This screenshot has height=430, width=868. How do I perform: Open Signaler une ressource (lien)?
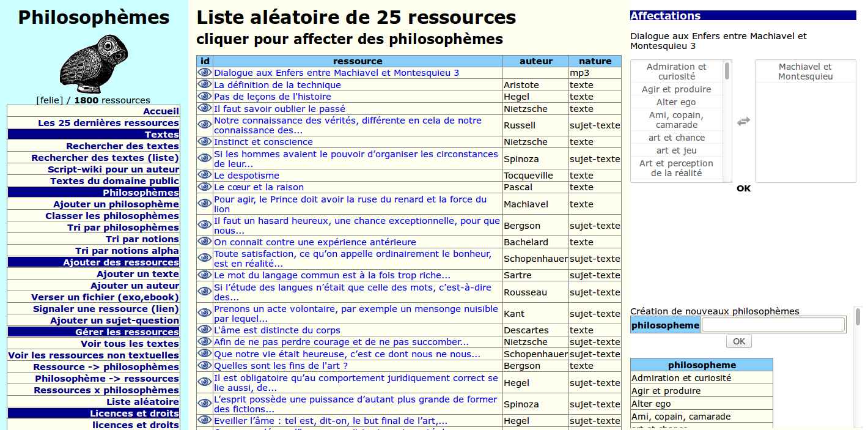pos(106,309)
